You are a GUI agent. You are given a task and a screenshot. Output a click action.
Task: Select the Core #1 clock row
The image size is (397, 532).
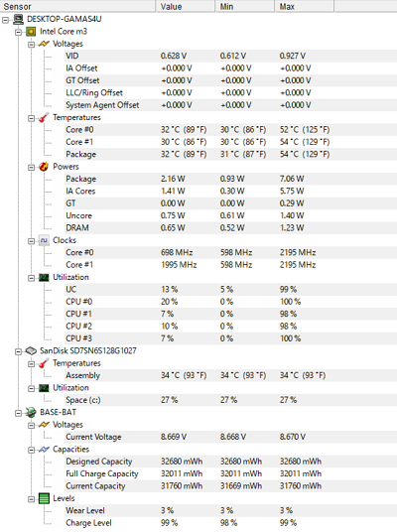[230, 265]
